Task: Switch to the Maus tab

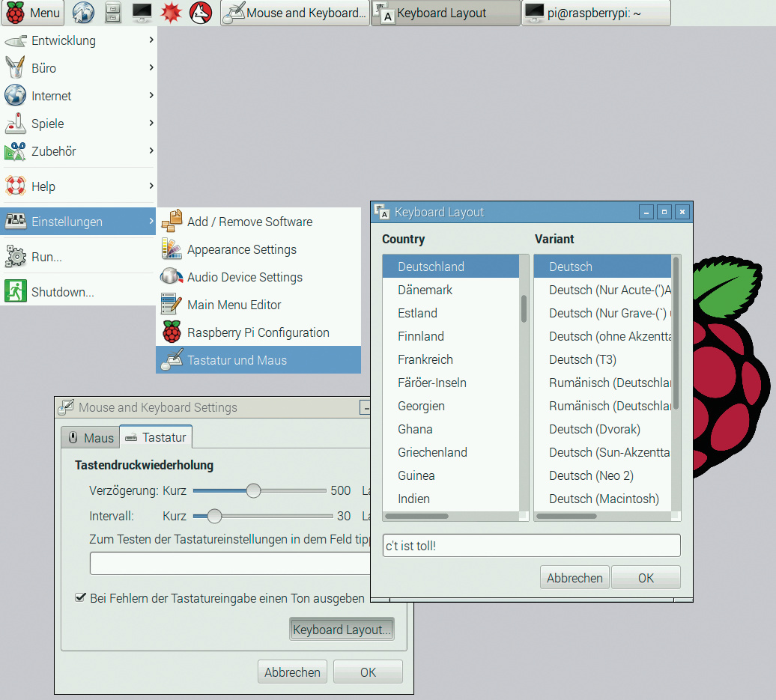Action: 91,437
